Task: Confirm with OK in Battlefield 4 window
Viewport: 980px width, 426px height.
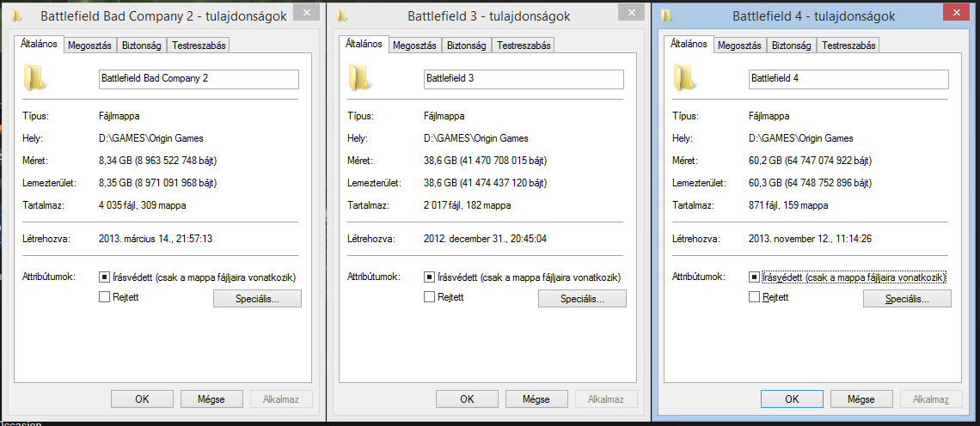Action: (x=792, y=399)
